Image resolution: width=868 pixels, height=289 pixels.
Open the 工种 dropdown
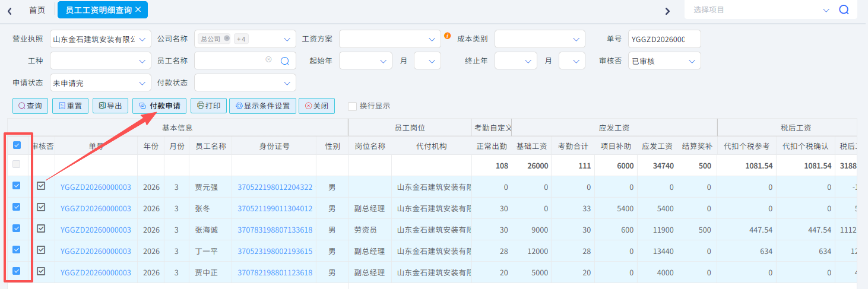100,61
